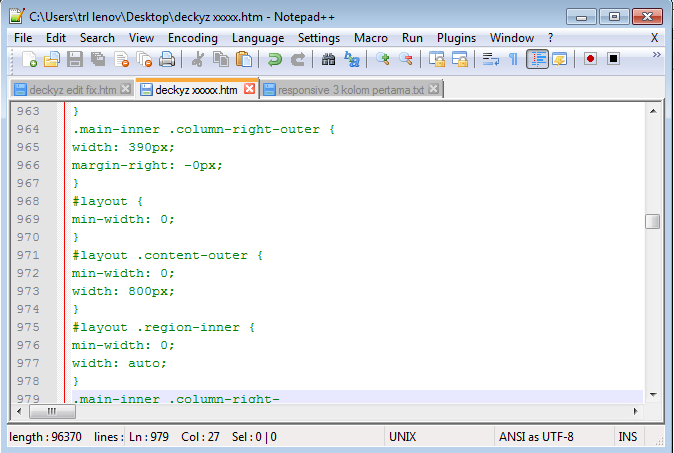Paste from the clipboard using the toolbar icon
674x453 pixels.
point(244,59)
